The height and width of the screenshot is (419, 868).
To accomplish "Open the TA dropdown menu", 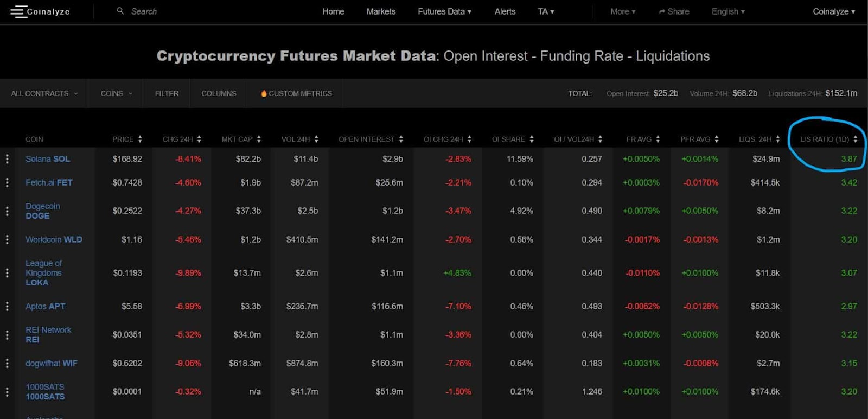I will [x=546, y=11].
